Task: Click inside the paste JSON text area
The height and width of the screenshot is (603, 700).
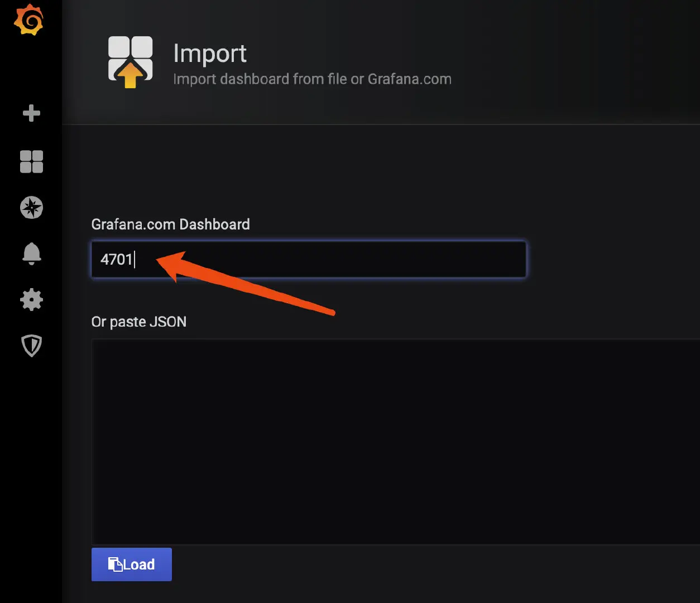Action: pos(395,441)
